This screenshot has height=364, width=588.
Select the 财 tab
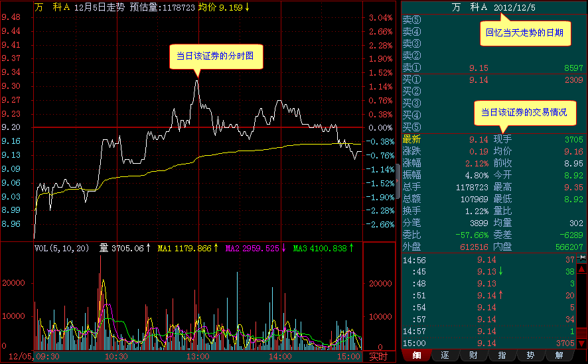tap(473, 356)
